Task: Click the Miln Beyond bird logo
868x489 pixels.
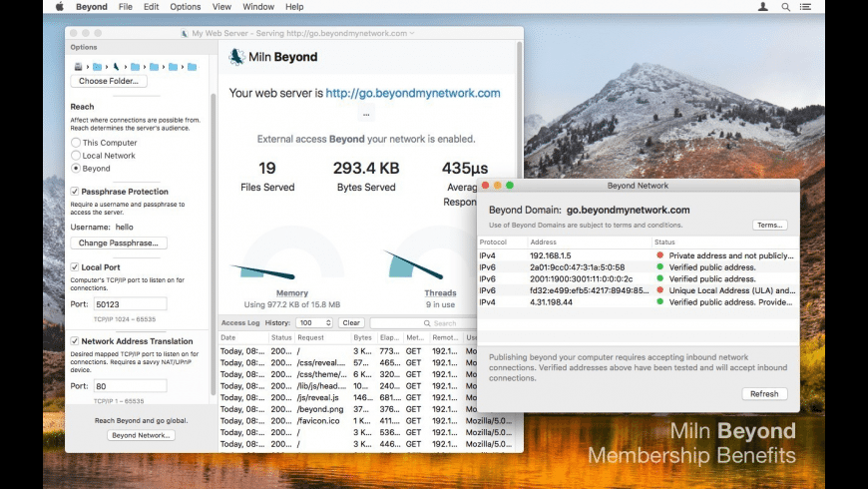Action: (x=236, y=57)
